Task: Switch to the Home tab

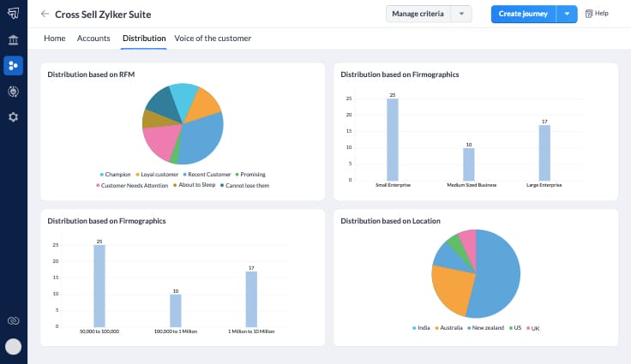Action: tap(54, 39)
